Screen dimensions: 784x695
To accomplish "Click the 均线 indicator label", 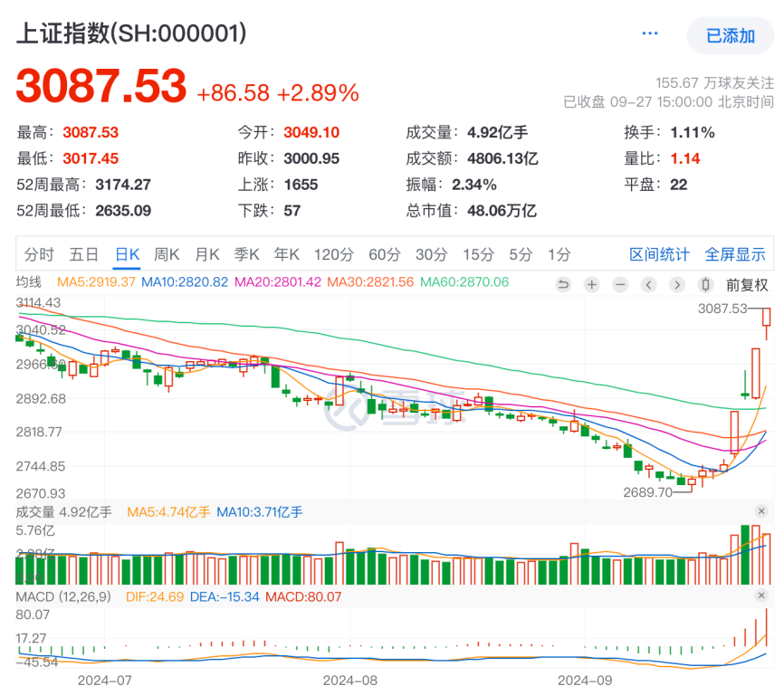I will 28,282.
